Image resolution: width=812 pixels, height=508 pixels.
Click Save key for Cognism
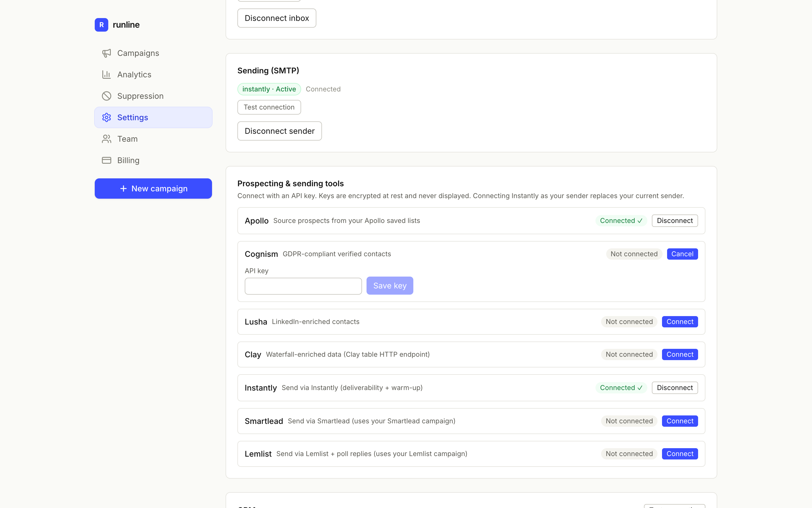(x=390, y=286)
